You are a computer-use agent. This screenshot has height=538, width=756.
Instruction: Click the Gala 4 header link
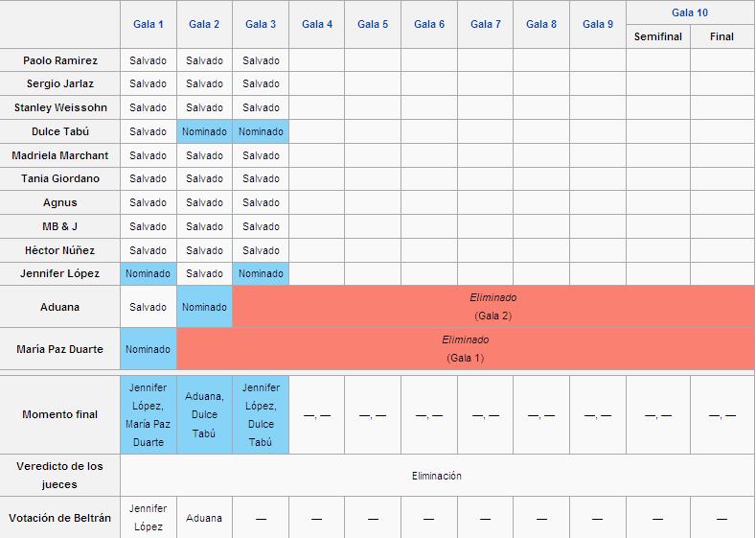tap(317, 24)
